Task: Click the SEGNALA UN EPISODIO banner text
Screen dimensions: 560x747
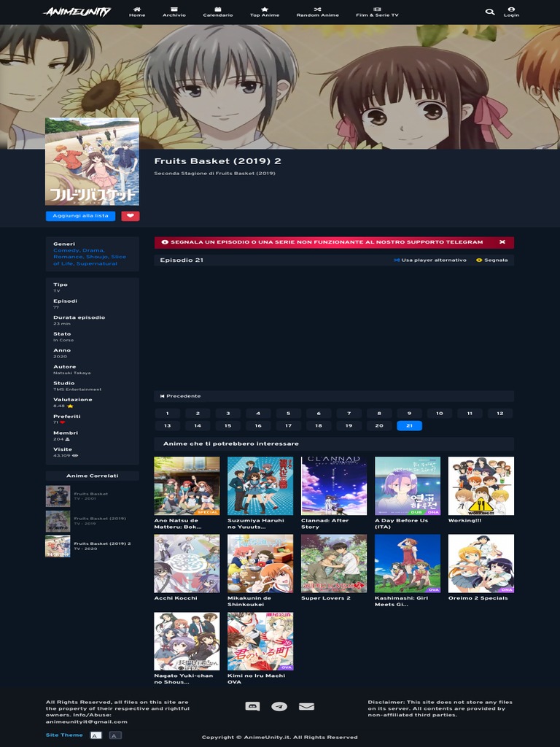Action: click(327, 242)
